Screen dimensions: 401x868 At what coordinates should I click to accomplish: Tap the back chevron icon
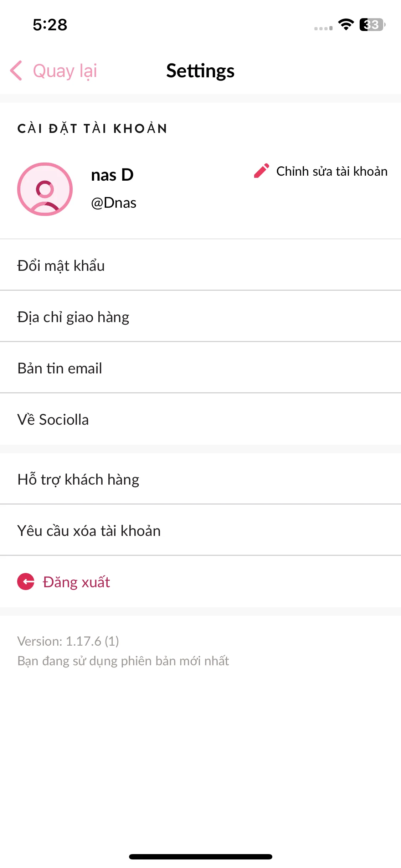(x=16, y=71)
